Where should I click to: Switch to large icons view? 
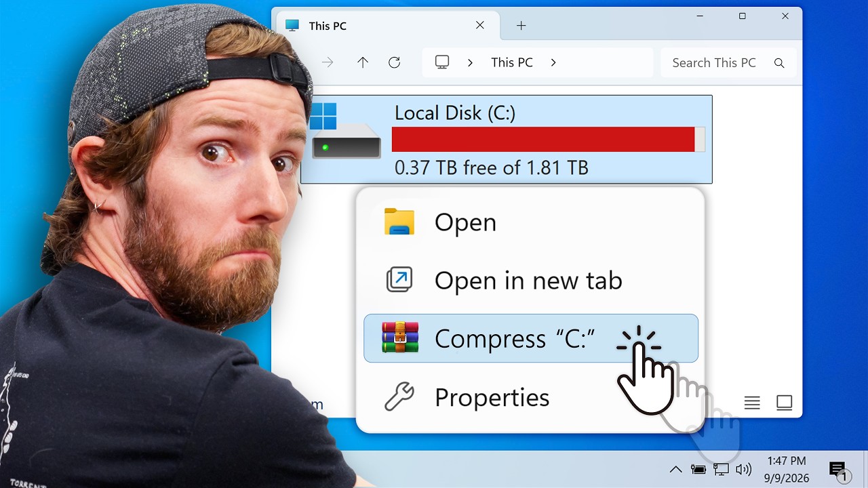pyautogui.click(x=785, y=403)
